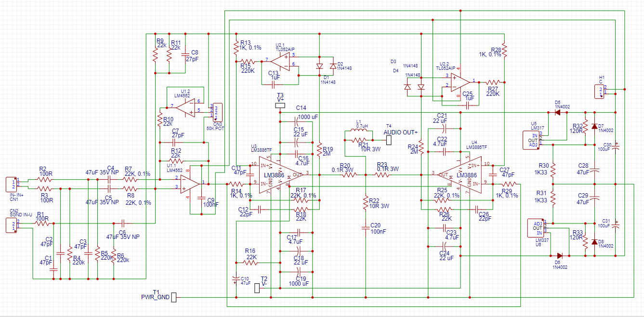This screenshot has width=644, height=317.
Task: Select the D5 1N4002 diode symbol
Action: coord(557,112)
